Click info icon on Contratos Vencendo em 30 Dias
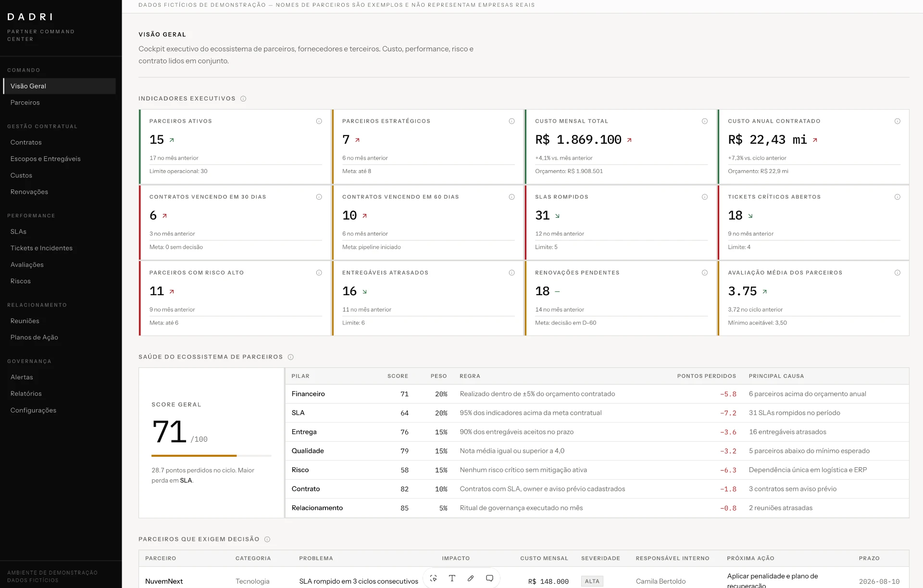Image resolution: width=923 pixels, height=588 pixels. click(x=319, y=197)
